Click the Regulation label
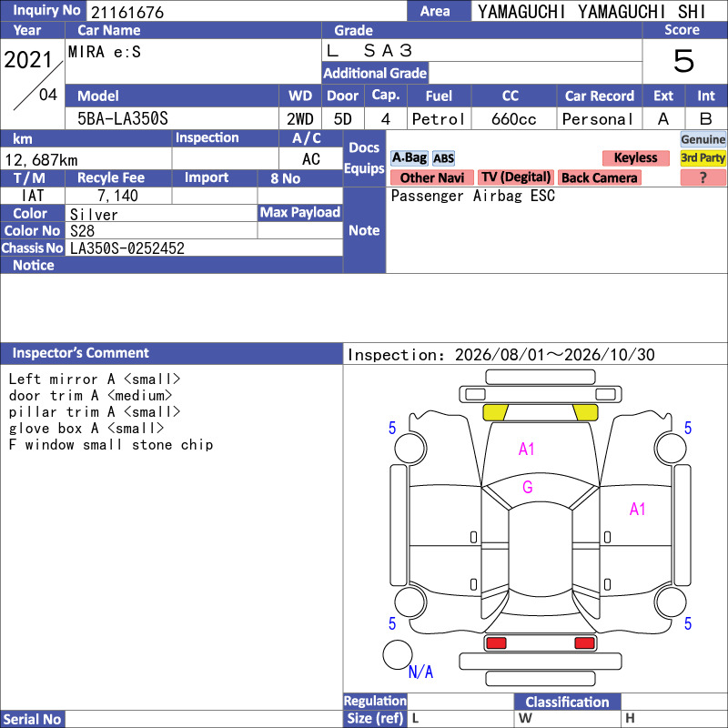This screenshot has width=728, height=728. click(375, 701)
